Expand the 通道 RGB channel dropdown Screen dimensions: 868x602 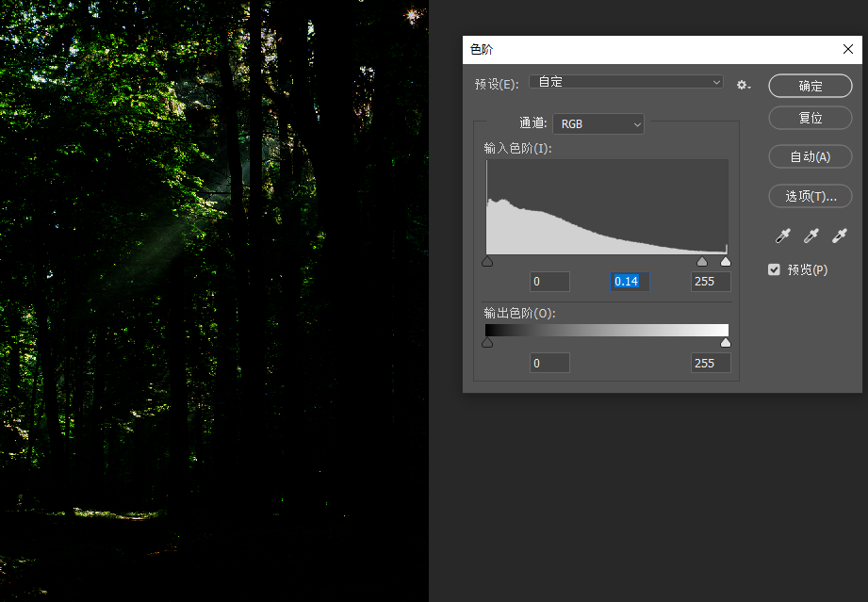click(598, 123)
